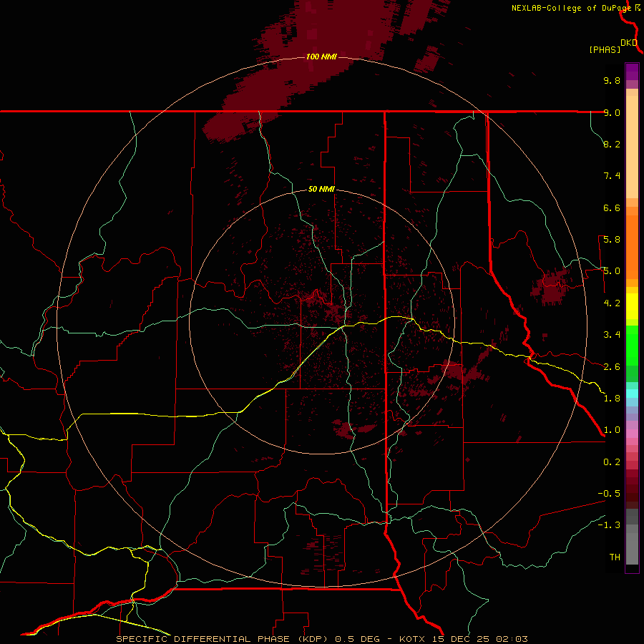Image resolution: width=644 pixels, height=644 pixels.
Task: Click the cyan band on the color bar
Action: click(x=632, y=394)
